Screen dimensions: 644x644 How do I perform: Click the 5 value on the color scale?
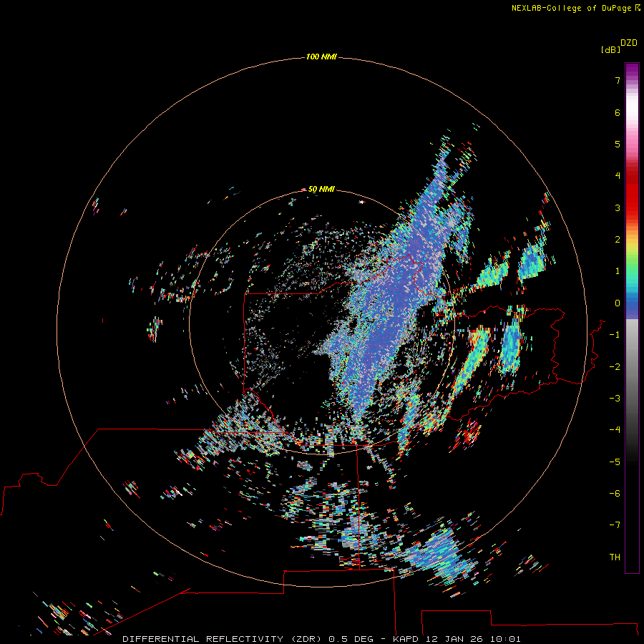point(618,144)
